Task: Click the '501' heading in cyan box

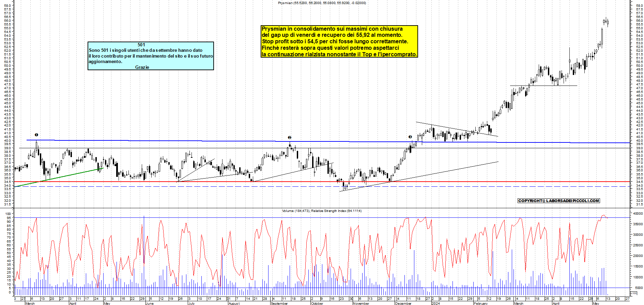Action: click(141, 45)
